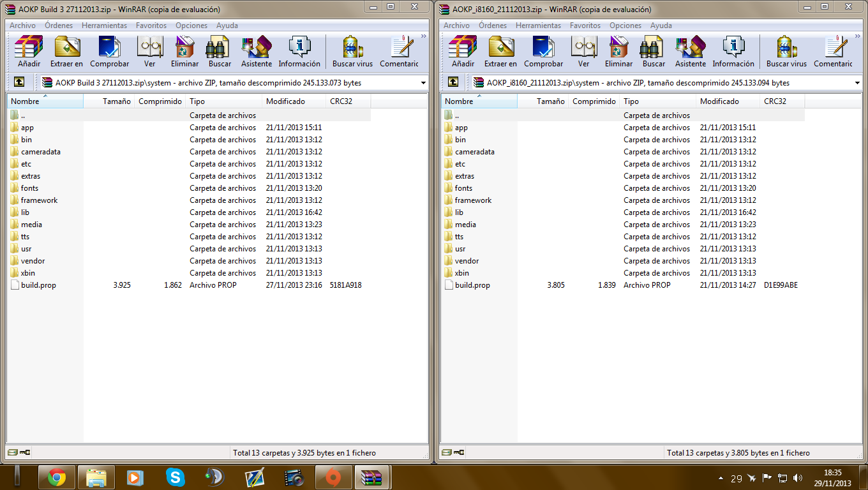
Task: Show hidden system tray icons
Action: click(x=721, y=478)
